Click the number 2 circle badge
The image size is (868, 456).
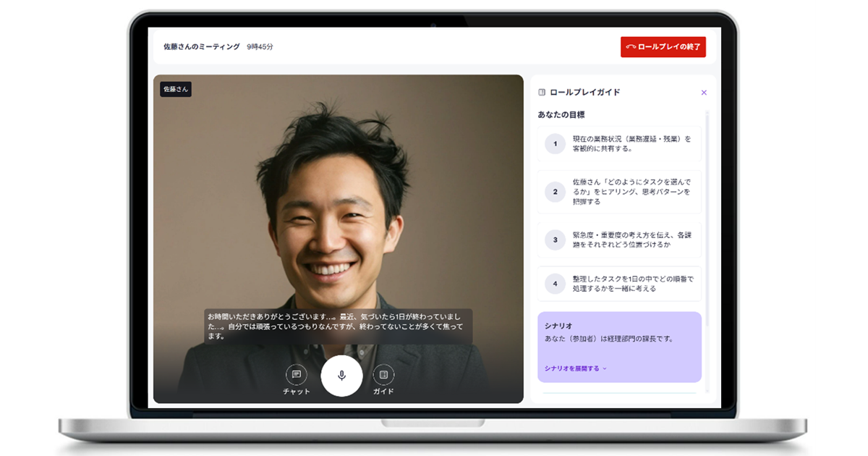click(556, 192)
